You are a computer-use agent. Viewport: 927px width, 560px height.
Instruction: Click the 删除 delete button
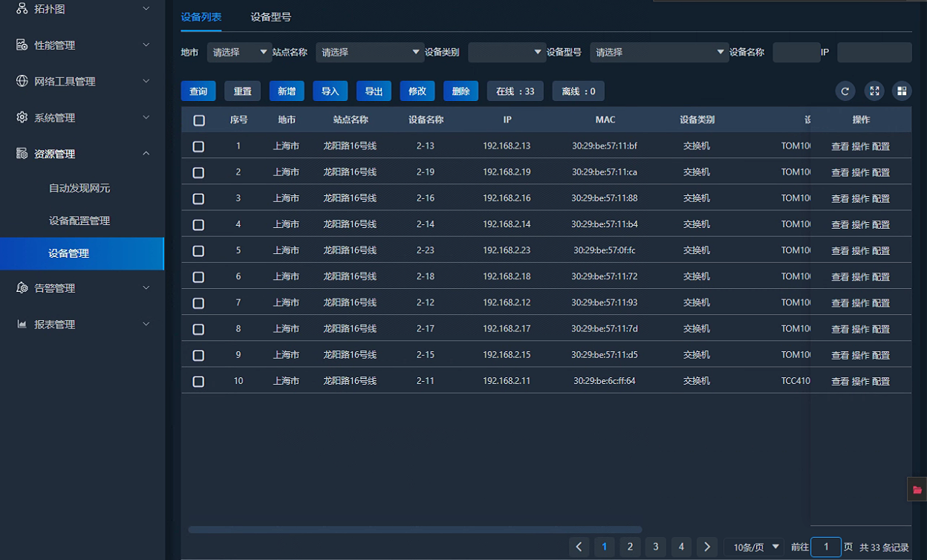click(461, 91)
